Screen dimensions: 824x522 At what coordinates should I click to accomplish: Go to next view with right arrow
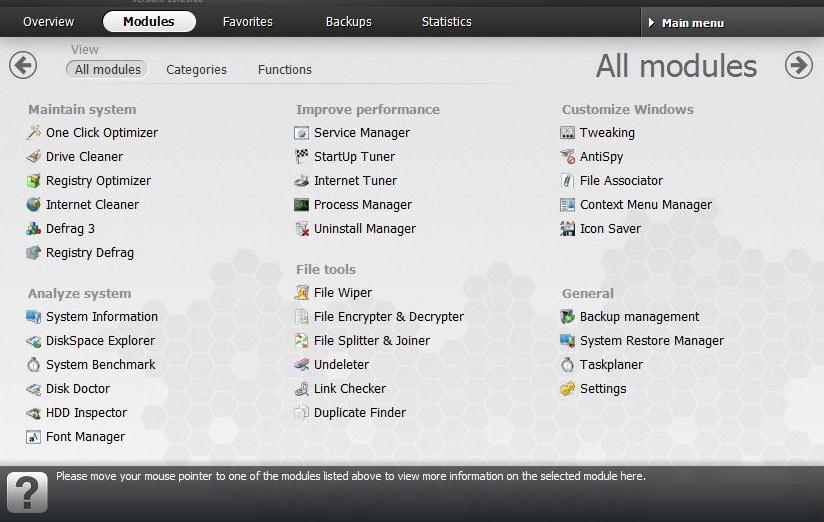pos(798,65)
